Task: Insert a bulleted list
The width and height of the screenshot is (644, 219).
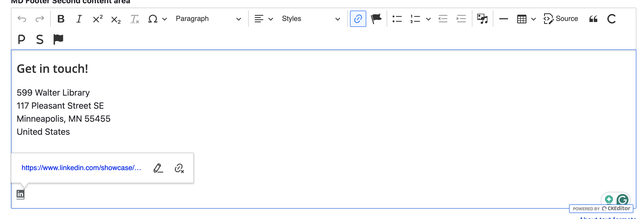Action: pos(397,19)
